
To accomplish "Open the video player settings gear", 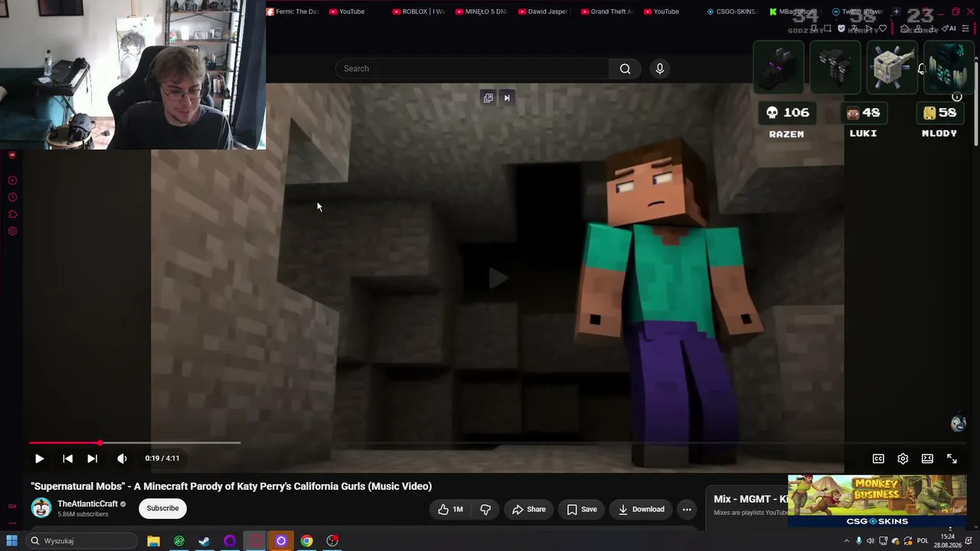I will [x=903, y=458].
